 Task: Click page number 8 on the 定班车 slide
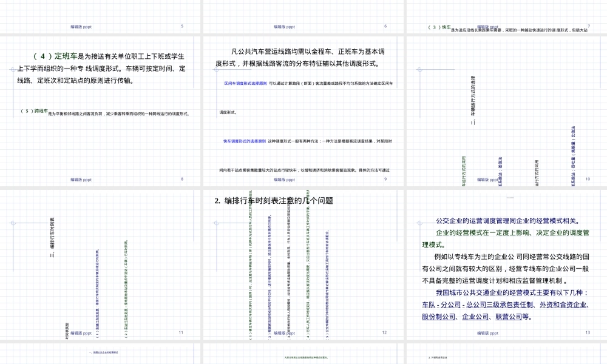pyautogui.click(x=182, y=179)
